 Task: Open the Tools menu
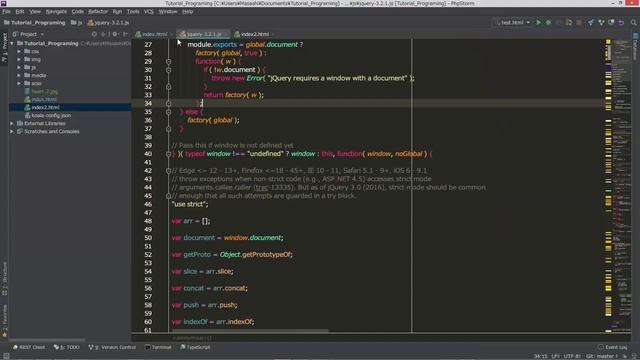tap(133, 11)
